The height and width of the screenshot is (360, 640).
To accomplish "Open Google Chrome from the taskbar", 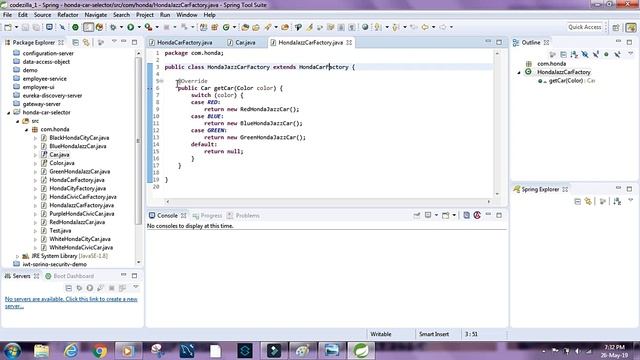I will click(x=99, y=351).
